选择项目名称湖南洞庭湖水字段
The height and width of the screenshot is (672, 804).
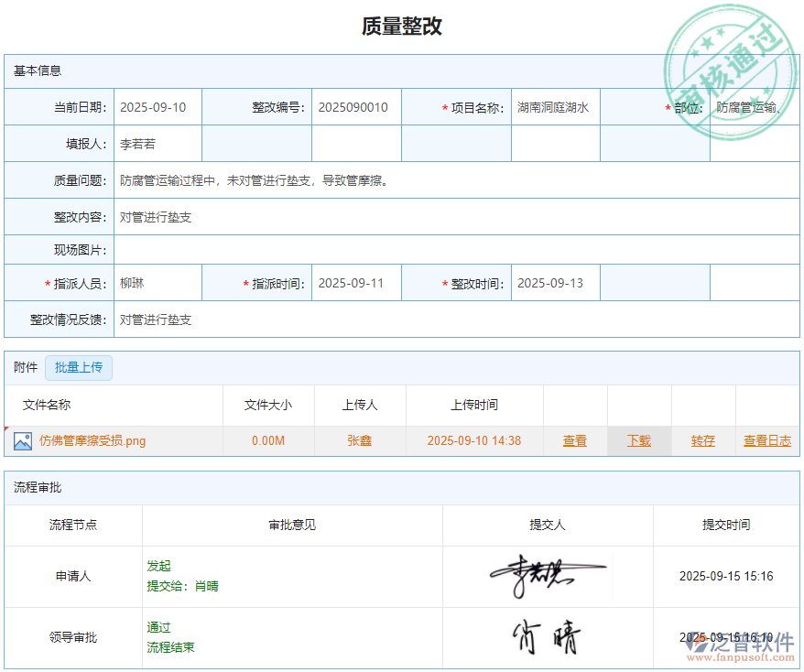pyautogui.click(x=555, y=106)
